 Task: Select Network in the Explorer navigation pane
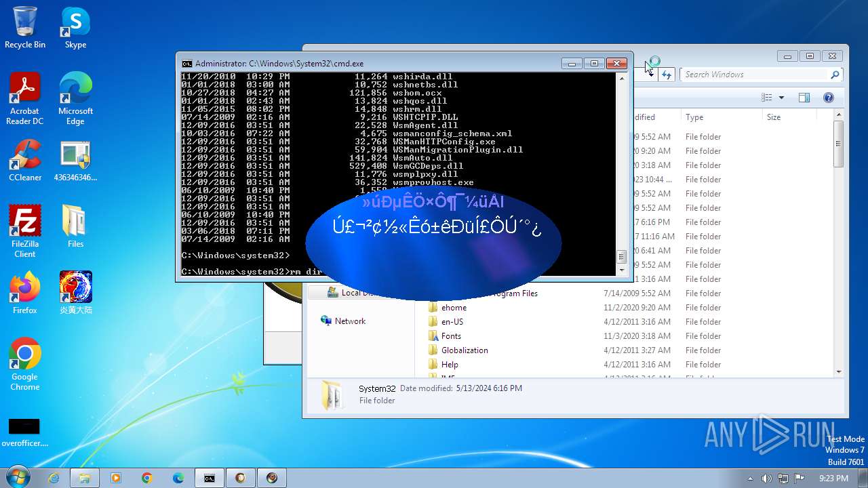click(350, 321)
